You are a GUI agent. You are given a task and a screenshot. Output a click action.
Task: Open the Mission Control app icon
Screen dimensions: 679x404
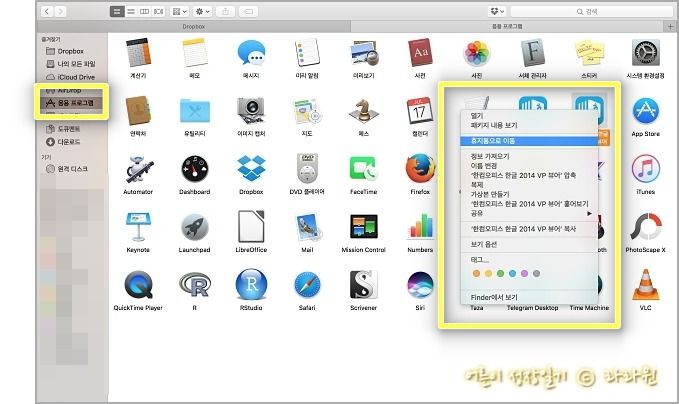click(364, 227)
